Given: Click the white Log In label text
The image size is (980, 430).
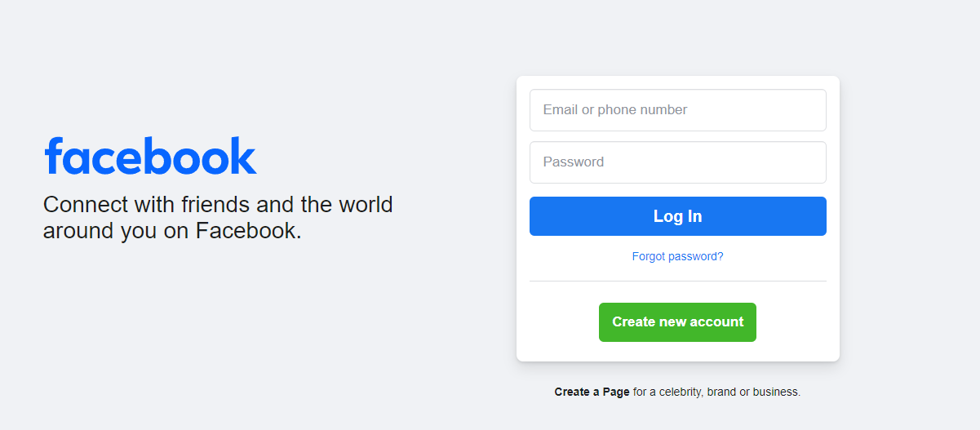Looking at the screenshot, I should pos(677,216).
